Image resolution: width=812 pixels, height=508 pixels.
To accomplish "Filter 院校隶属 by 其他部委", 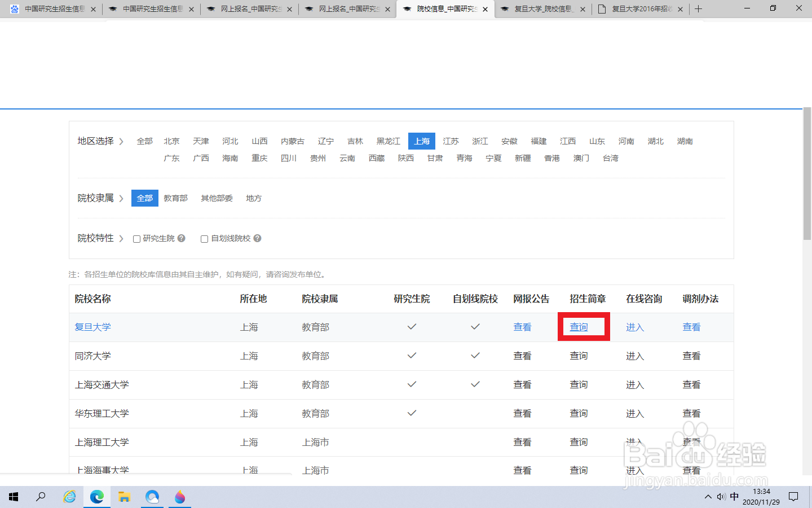I will [217, 198].
